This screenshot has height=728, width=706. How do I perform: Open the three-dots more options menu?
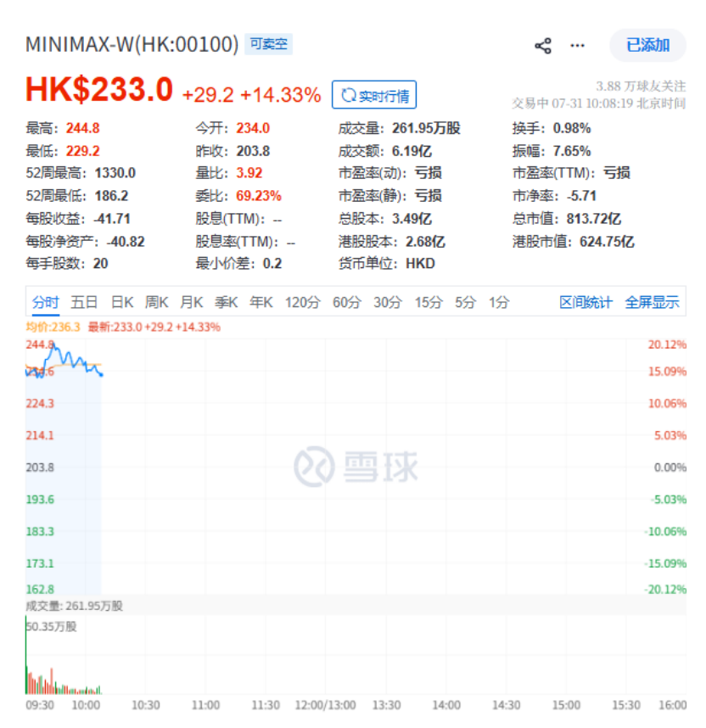(577, 46)
